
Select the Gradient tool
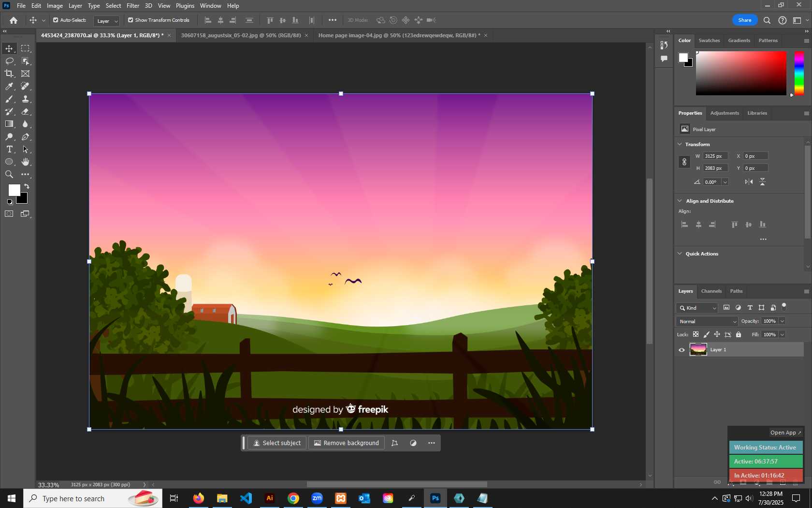[x=9, y=124]
